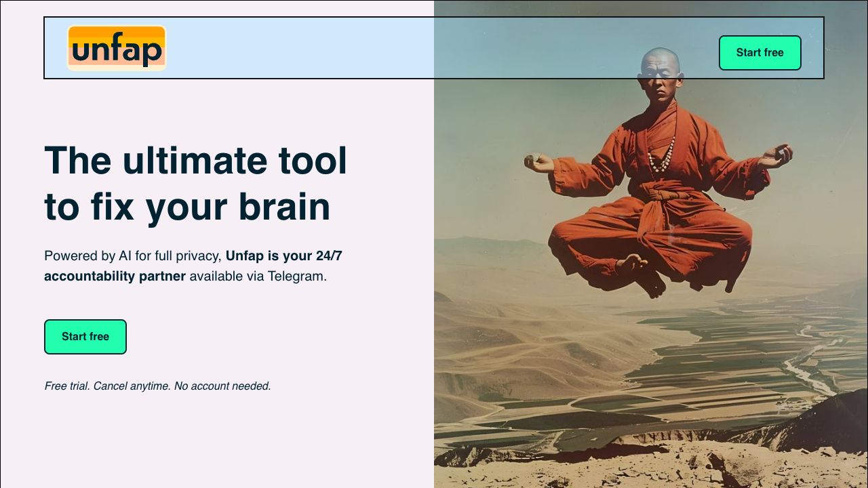Click the monk's face in the hero image
Viewport: 868px width, 488px height.
click(x=660, y=73)
